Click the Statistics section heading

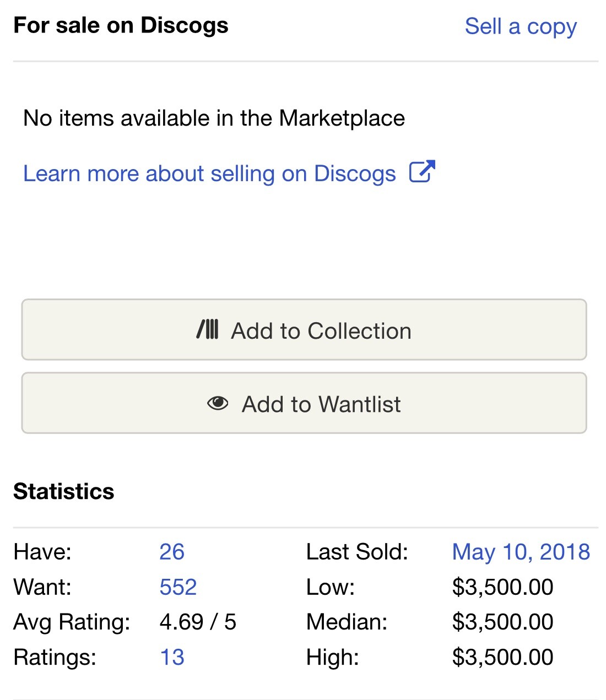tap(64, 491)
